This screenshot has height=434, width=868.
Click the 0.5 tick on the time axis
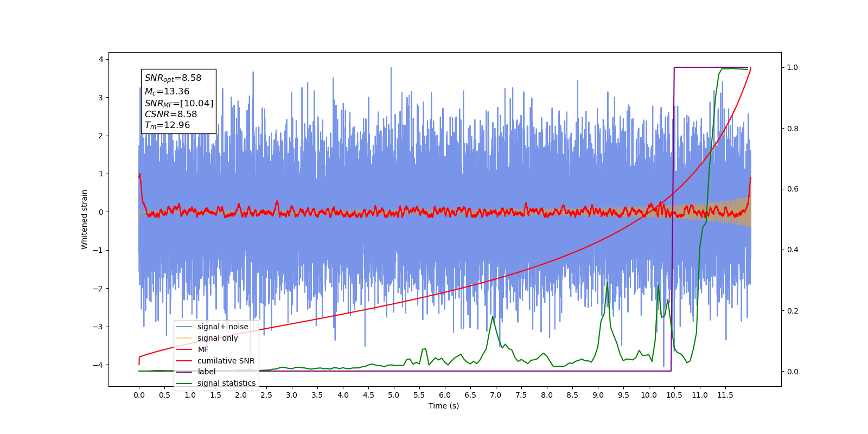click(x=164, y=395)
